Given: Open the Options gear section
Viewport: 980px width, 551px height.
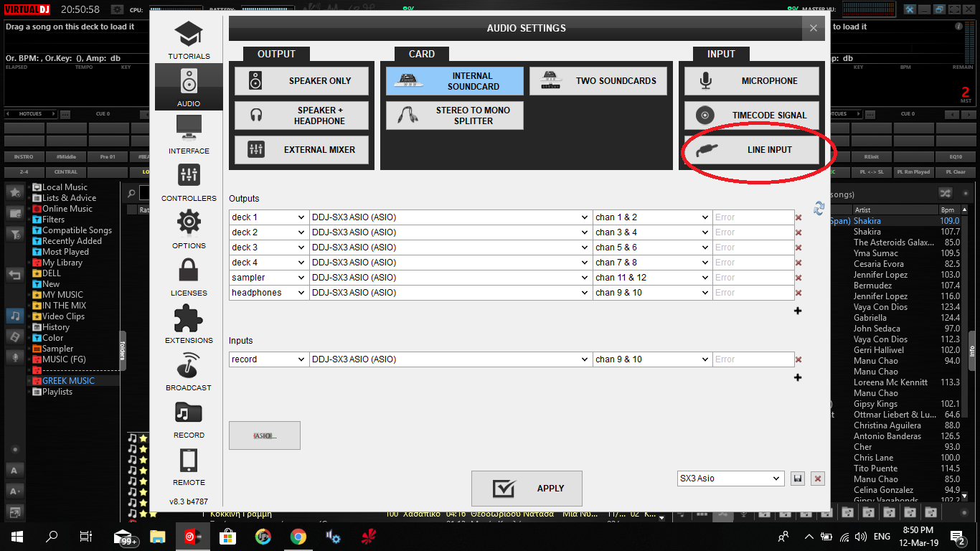Looking at the screenshot, I should click(189, 229).
